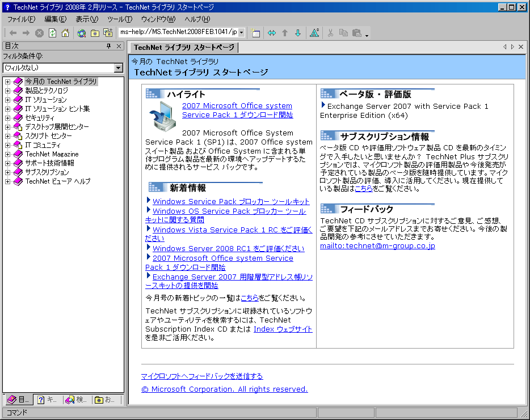
Task: Click the globe web search toolbar icon
Action: pos(82,33)
